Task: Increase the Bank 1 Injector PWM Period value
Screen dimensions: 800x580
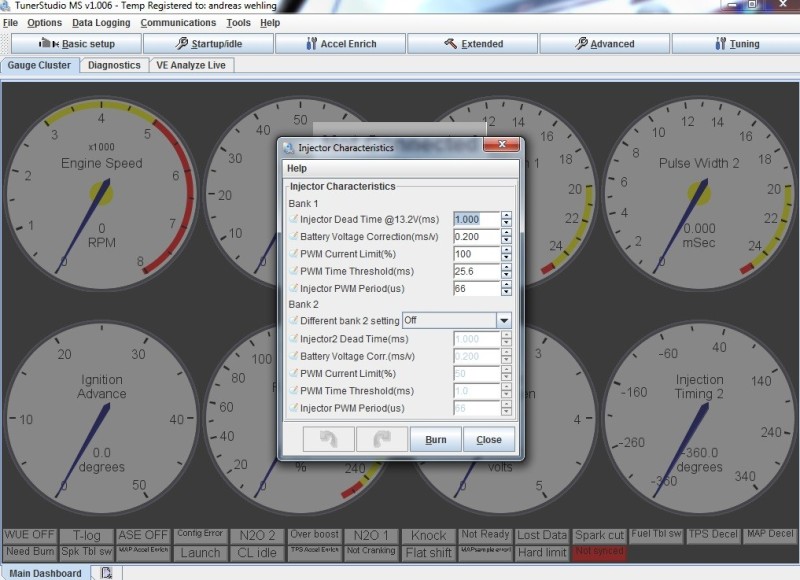Action: pyautogui.click(x=506, y=285)
